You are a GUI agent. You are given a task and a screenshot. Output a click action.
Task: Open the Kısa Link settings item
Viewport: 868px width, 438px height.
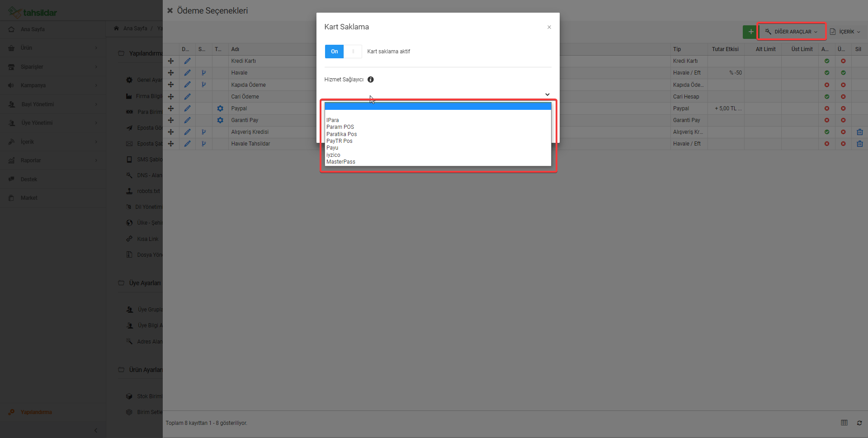click(147, 239)
